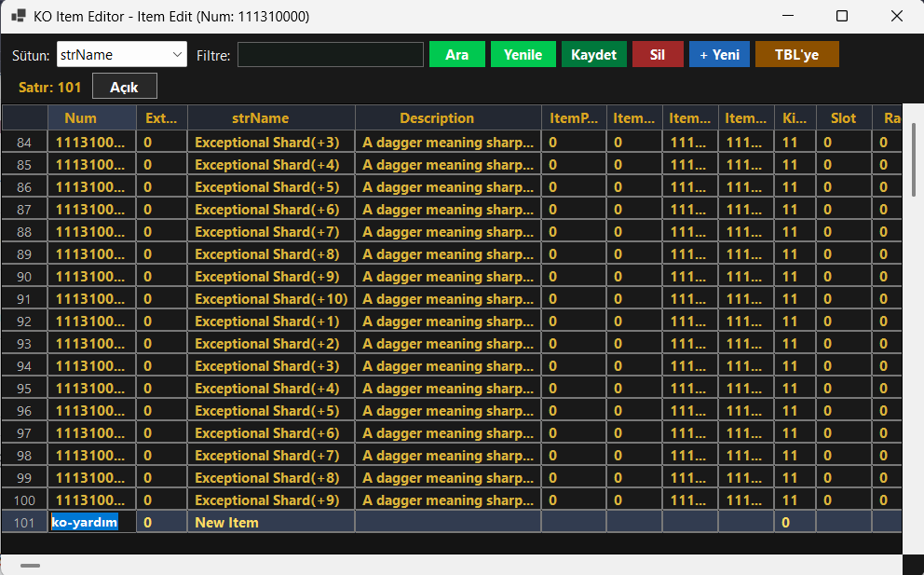Click the green Ara search button
The image size is (924, 575).
coord(457,55)
